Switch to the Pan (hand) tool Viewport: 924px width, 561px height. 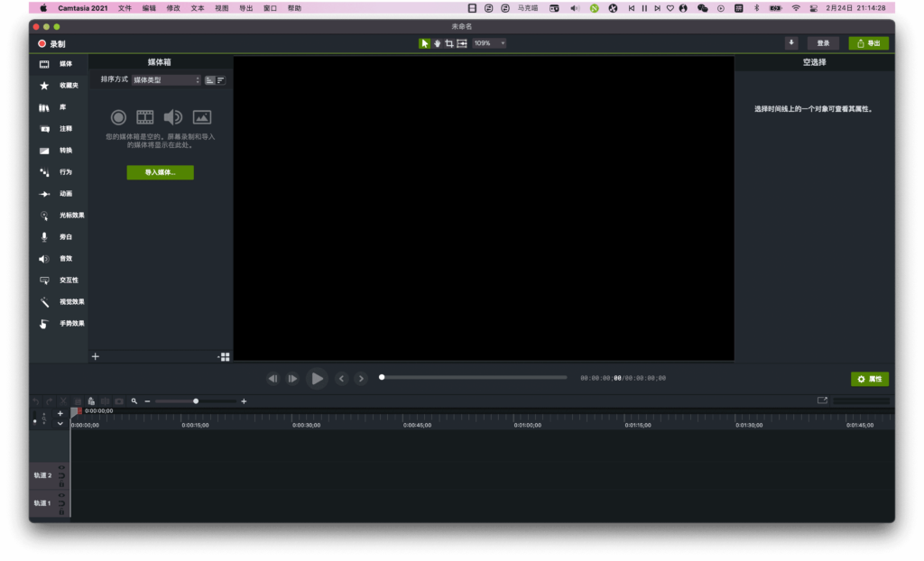[x=438, y=42]
